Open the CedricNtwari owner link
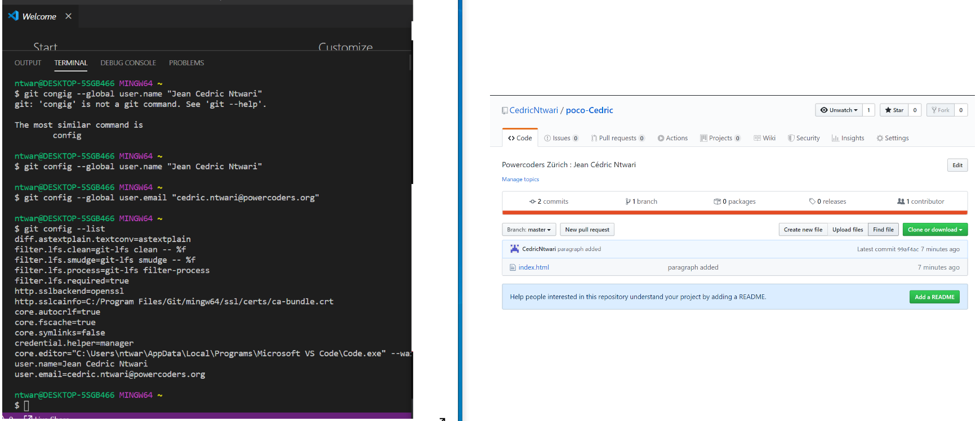980x421 pixels. (533, 110)
